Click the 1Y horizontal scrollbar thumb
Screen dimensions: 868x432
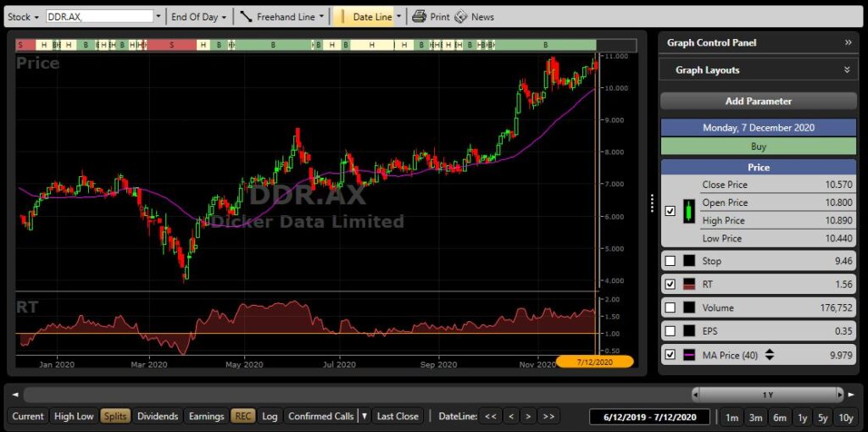point(767,395)
